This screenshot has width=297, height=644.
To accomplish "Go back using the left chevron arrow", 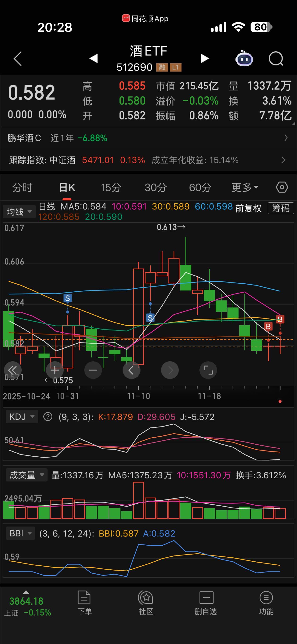I will pyautogui.click(x=17, y=59).
